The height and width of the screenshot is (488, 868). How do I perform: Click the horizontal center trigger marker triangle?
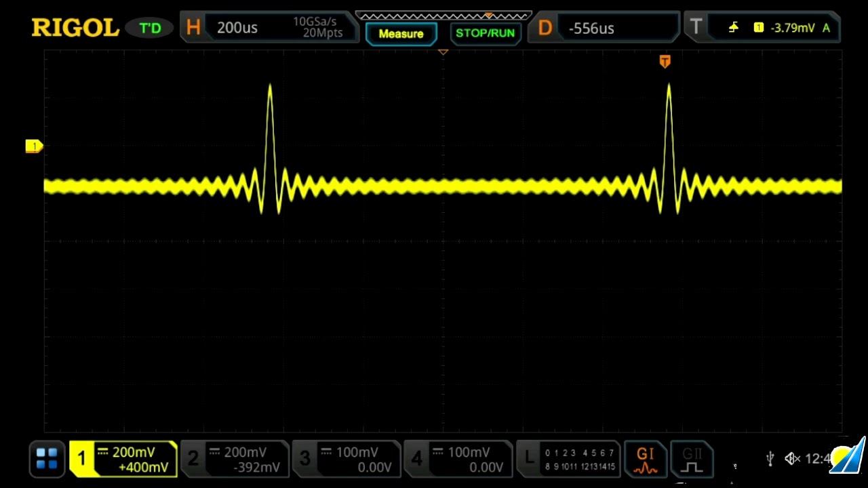click(443, 52)
